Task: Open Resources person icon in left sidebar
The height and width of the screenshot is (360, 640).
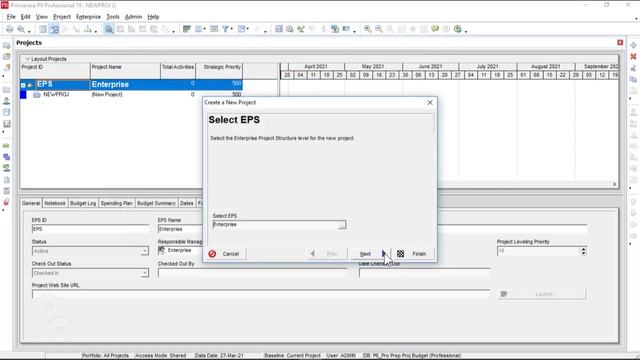Action: click(7, 101)
